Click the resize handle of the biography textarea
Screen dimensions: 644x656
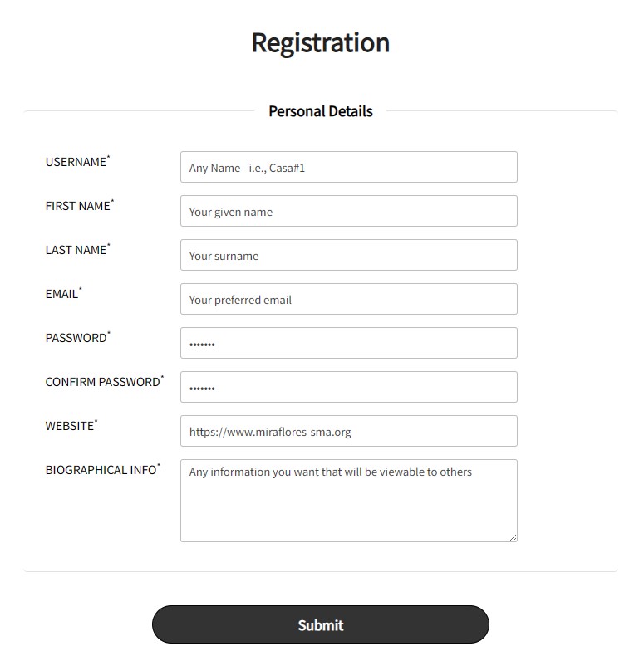click(513, 537)
